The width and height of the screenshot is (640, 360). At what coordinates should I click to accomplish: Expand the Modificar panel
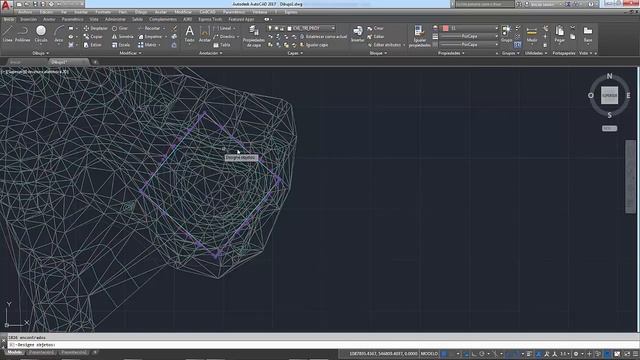pos(130,53)
